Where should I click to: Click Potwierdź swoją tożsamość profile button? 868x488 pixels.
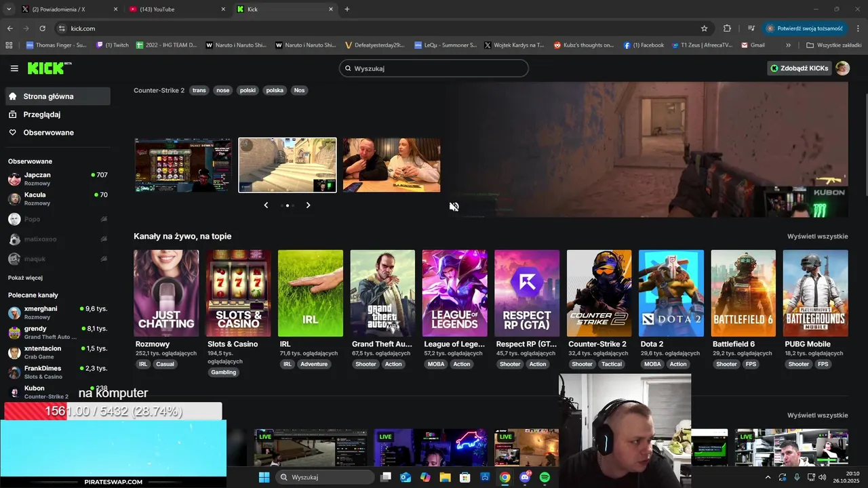pos(805,28)
